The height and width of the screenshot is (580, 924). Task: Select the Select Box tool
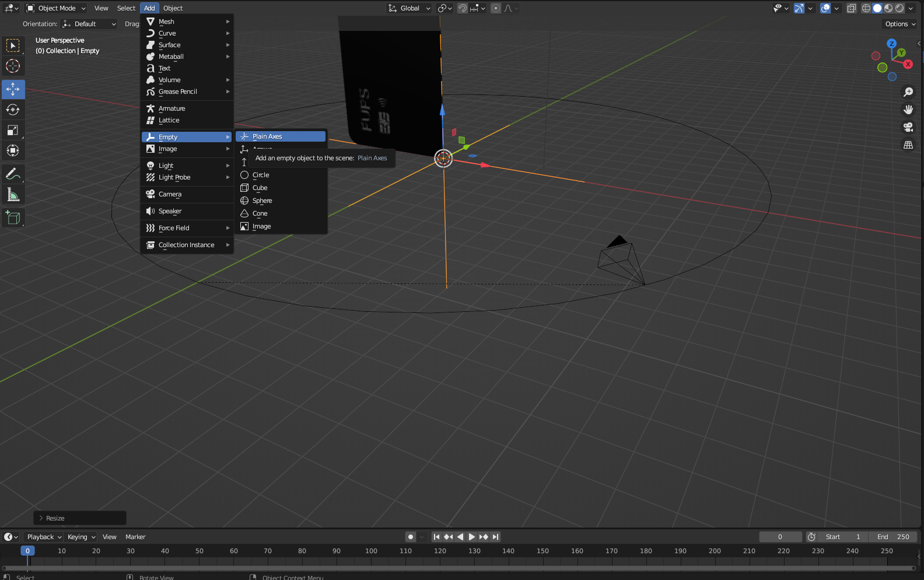13,45
